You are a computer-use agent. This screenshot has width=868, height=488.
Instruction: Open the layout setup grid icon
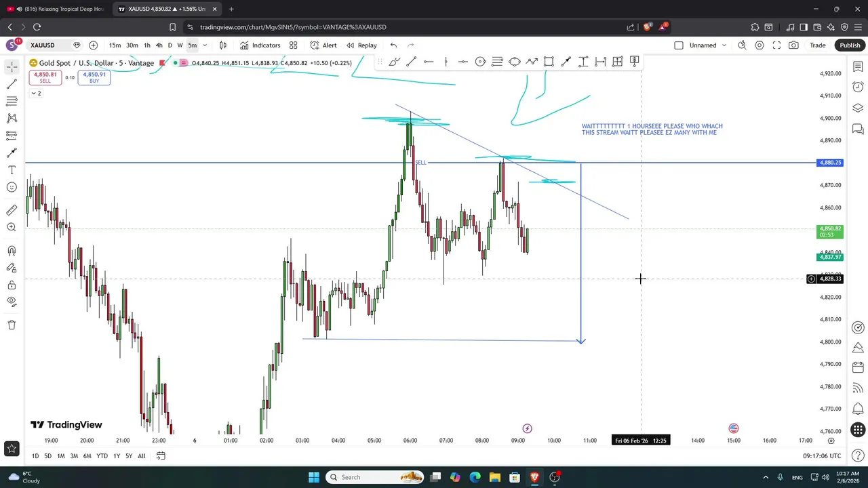[293, 45]
